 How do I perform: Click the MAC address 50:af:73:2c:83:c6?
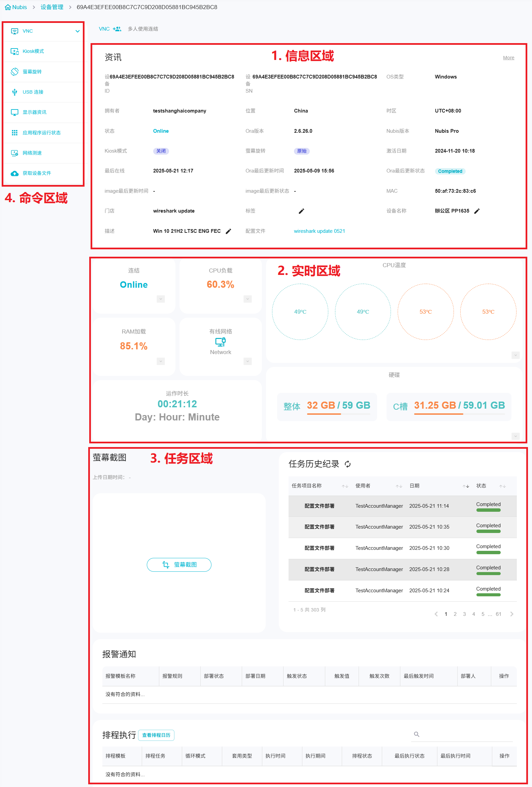pyautogui.click(x=455, y=191)
